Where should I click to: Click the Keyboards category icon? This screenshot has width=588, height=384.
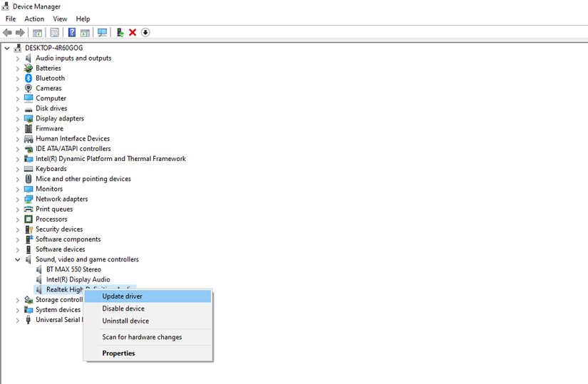tap(29, 169)
